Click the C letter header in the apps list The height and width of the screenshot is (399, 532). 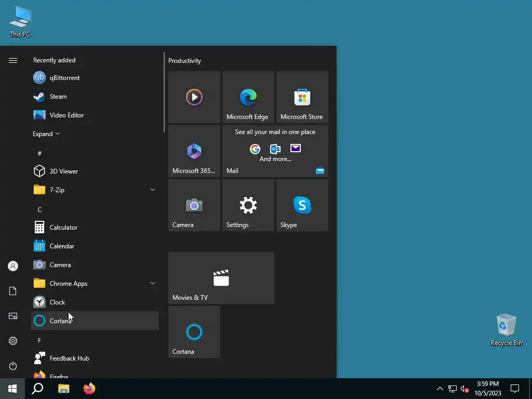(39, 210)
